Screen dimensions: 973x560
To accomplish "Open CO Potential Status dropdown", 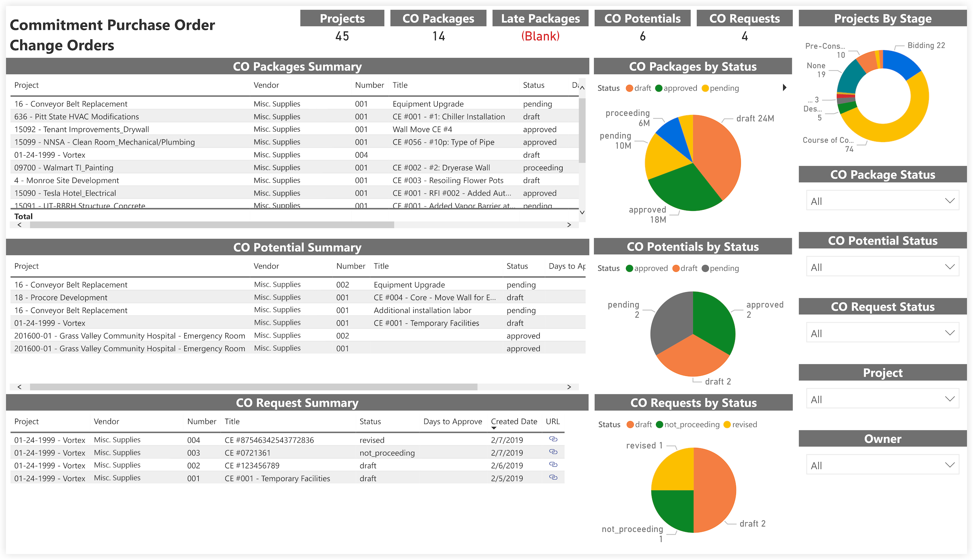I will point(883,267).
